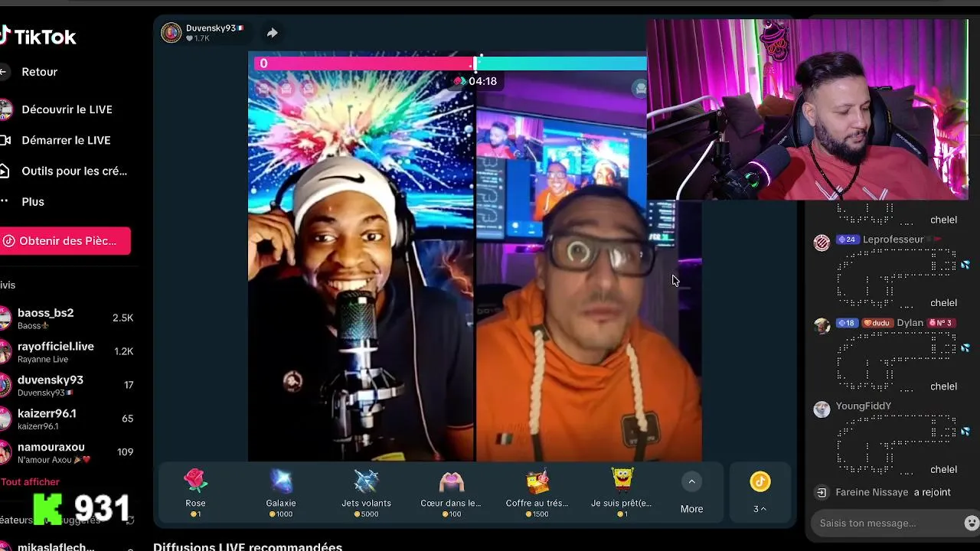The image size is (980, 551).
Task: Click refresh icon beside suggested creators
Action: pos(130,520)
